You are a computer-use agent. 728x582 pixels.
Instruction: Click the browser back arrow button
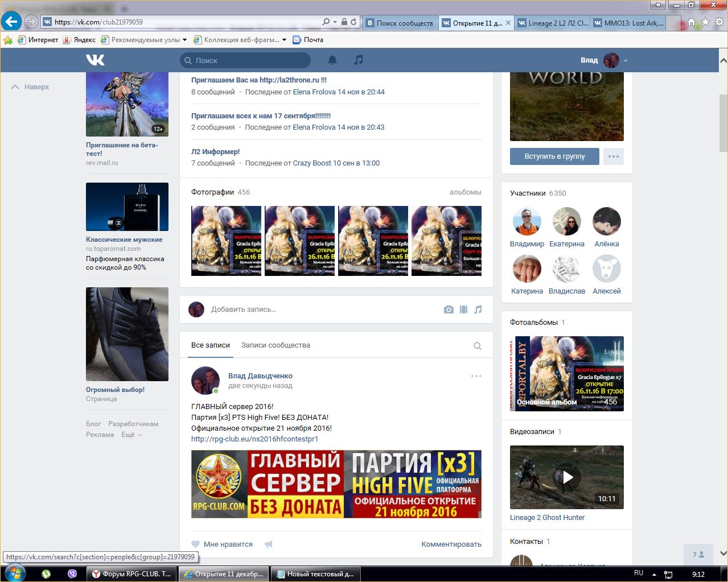pyautogui.click(x=10, y=22)
